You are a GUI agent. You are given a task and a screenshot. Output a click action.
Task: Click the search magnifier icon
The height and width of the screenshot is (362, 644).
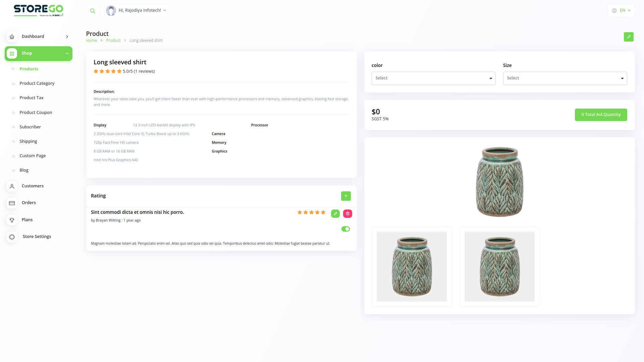pyautogui.click(x=93, y=11)
